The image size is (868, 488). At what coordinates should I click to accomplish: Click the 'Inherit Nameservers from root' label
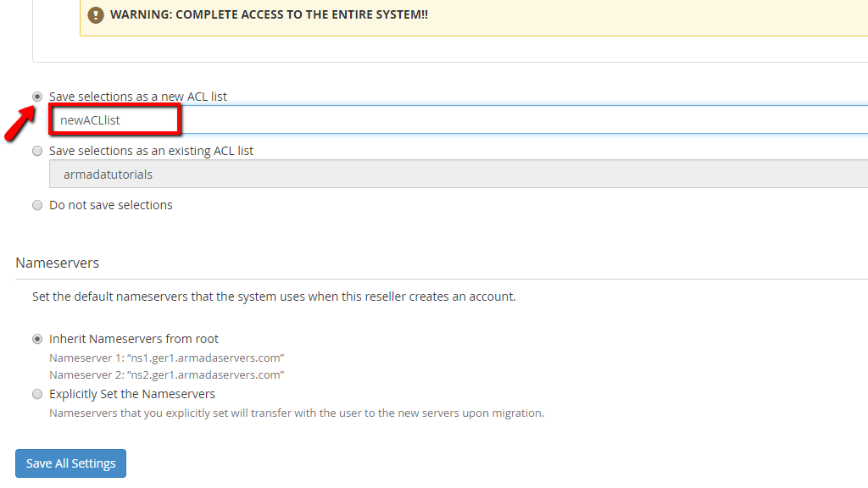[134, 339]
